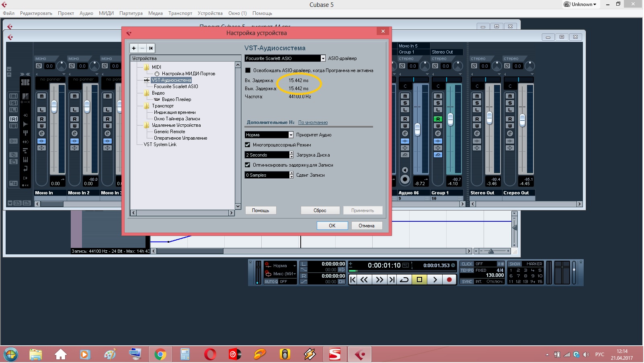Open the Приоритет Аудио dropdown
Image resolution: width=644 pixels, height=363 pixels.
pos(291,135)
